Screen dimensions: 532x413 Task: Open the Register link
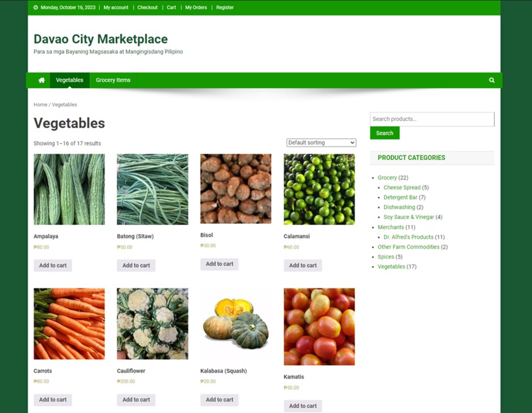[225, 8]
